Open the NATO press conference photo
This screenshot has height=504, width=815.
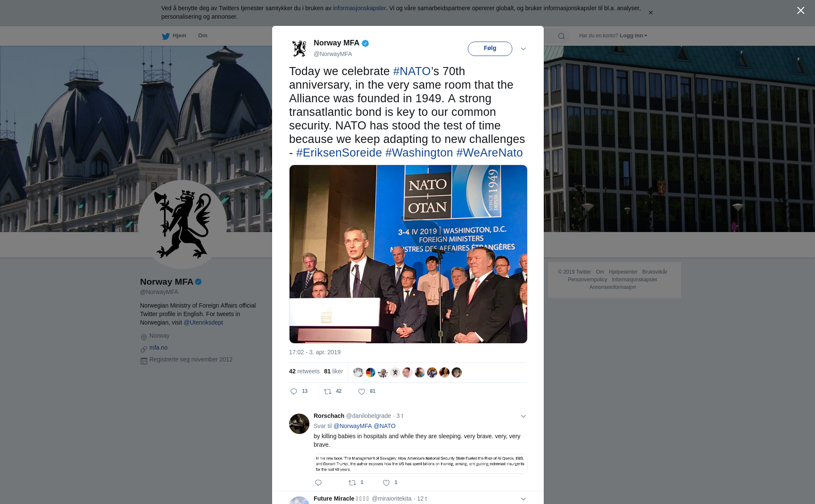coord(408,254)
